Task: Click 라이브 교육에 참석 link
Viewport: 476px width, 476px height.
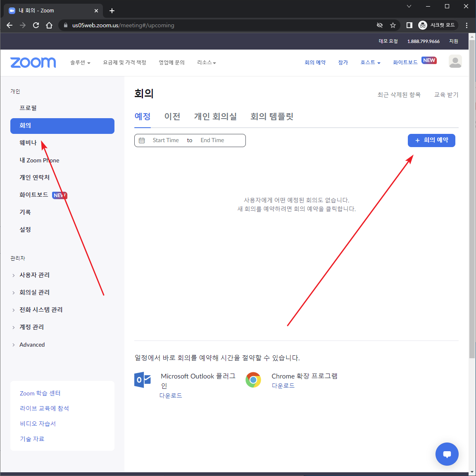Action: click(x=44, y=409)
